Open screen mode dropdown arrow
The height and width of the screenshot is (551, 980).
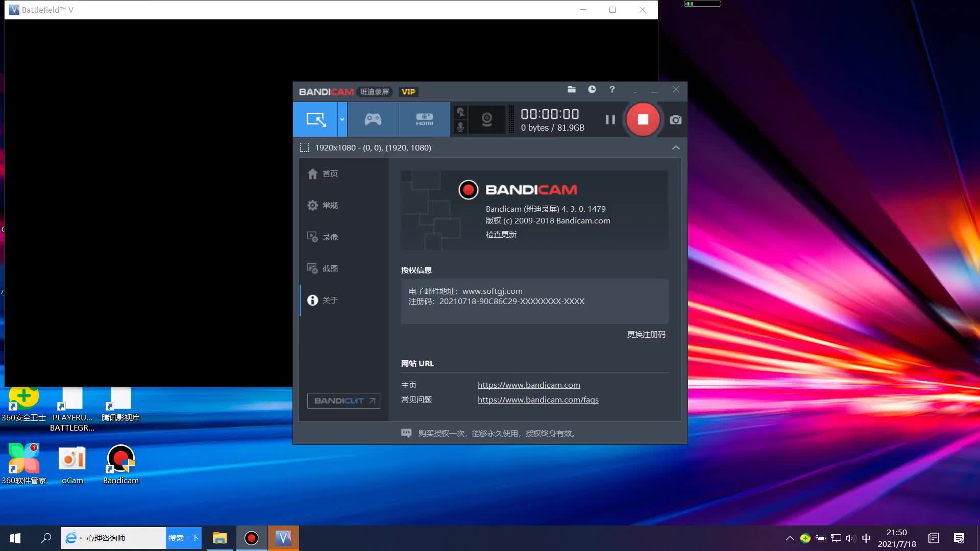coord(342,119)
